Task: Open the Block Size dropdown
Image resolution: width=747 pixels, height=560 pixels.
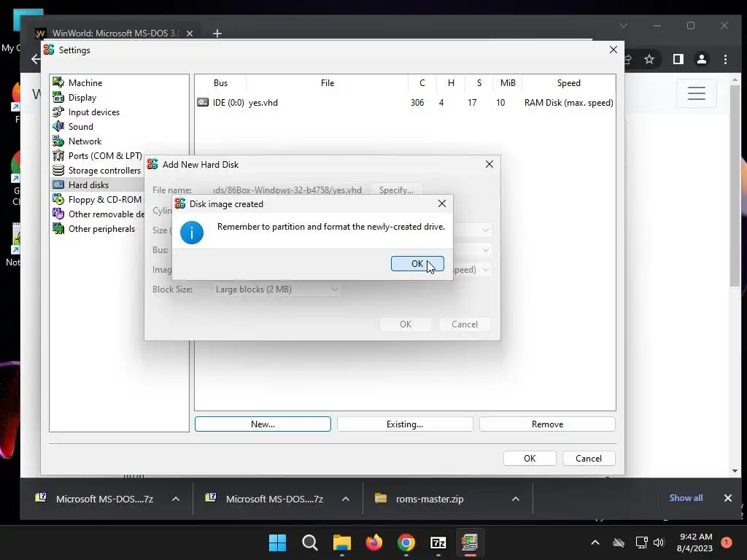Action: click(276, 289)
